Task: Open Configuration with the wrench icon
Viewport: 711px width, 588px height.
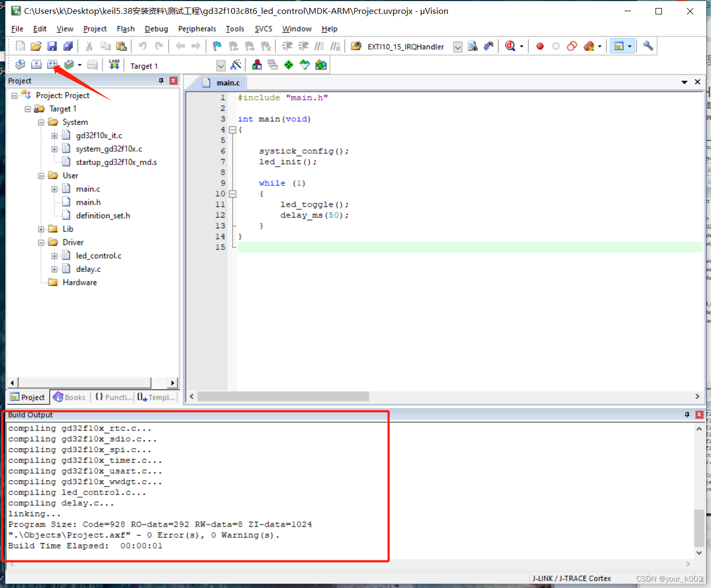Action: 648,46
